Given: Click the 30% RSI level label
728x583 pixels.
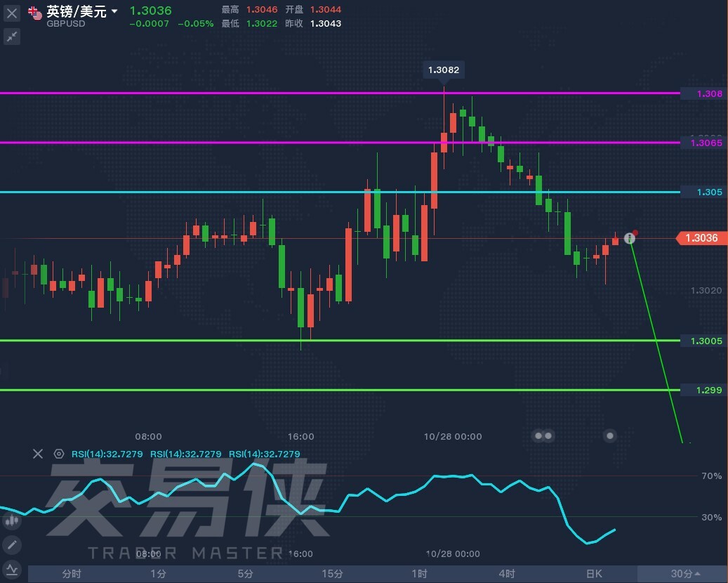Looking at the screenshot, I should coord(712,518).
